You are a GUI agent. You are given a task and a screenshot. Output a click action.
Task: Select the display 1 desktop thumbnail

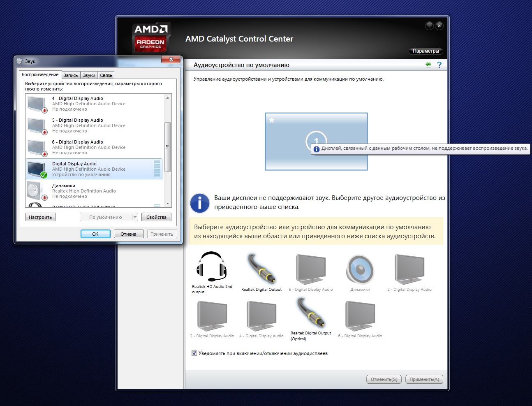pyautogui.click(x=316, y=141)
